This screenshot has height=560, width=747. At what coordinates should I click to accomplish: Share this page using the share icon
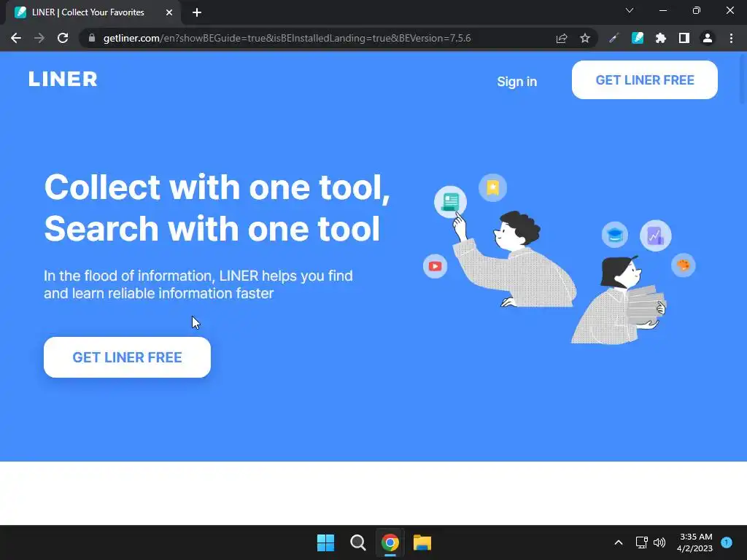(562, 38)
